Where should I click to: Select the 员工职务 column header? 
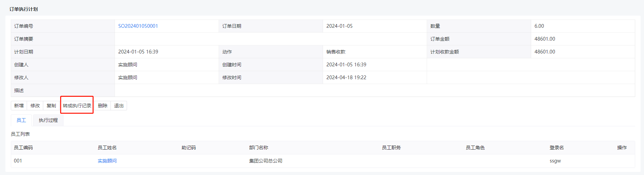(391, 148)
